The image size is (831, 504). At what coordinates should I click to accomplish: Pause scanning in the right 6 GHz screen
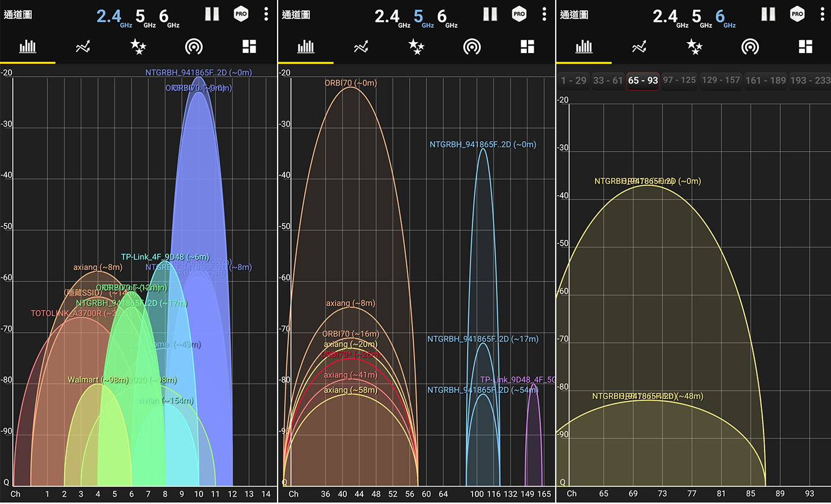coord(768,14)
